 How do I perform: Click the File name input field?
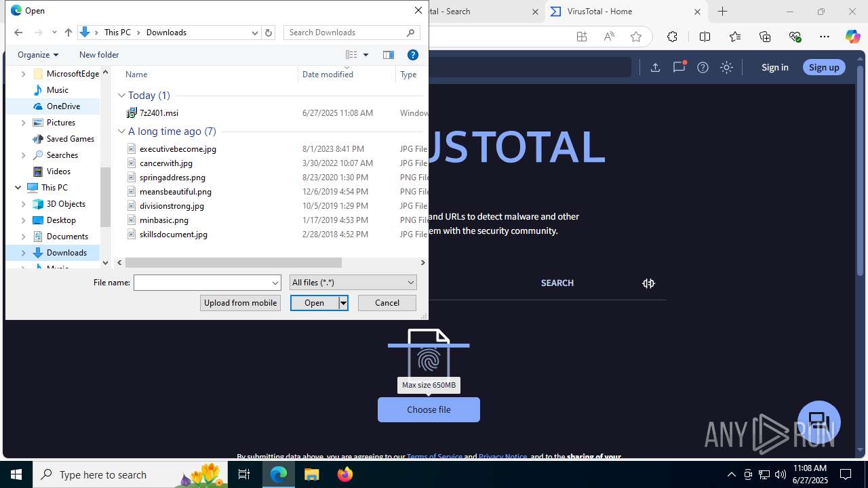[x=202, y=283]
